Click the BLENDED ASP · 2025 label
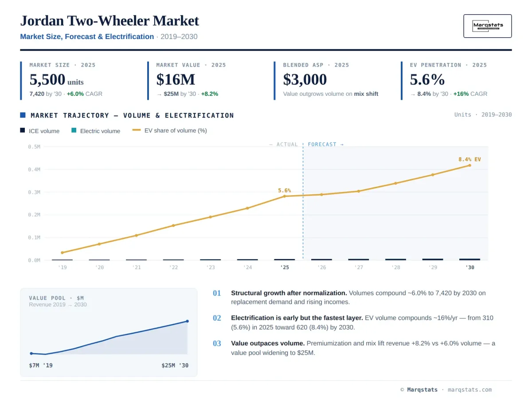 [316, 65]
